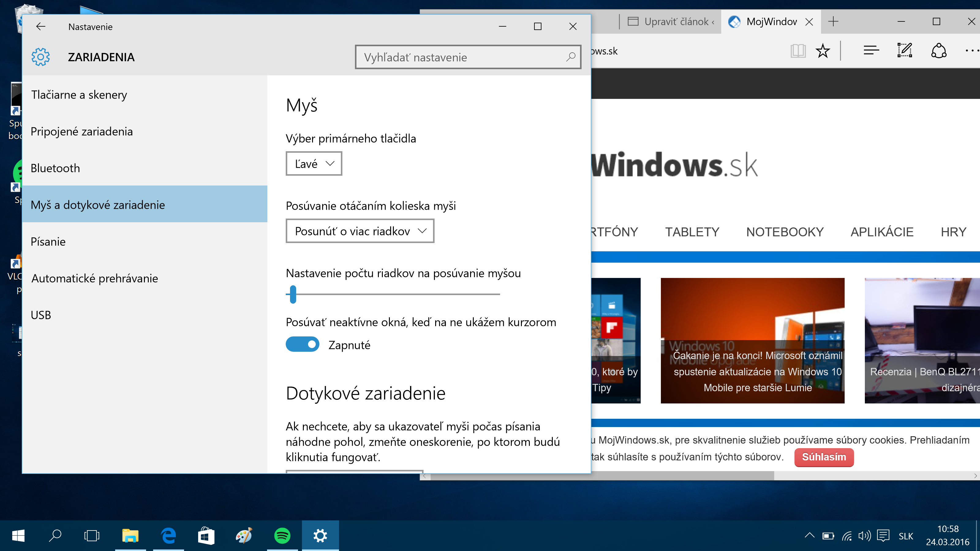Image resolution: width=980 pixels, height=551 pixels.
Task: Adjust the scroll lines count slider
Action: (293, 294)
